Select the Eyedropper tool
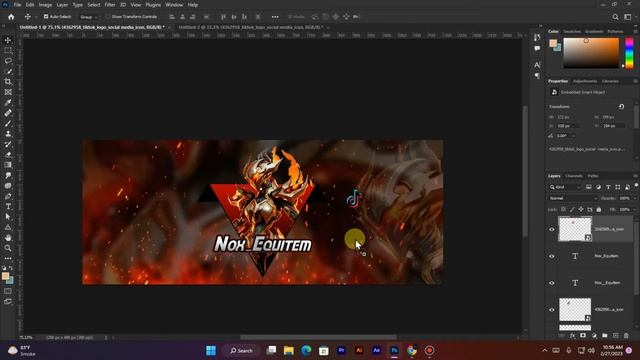 pos(8,102)
